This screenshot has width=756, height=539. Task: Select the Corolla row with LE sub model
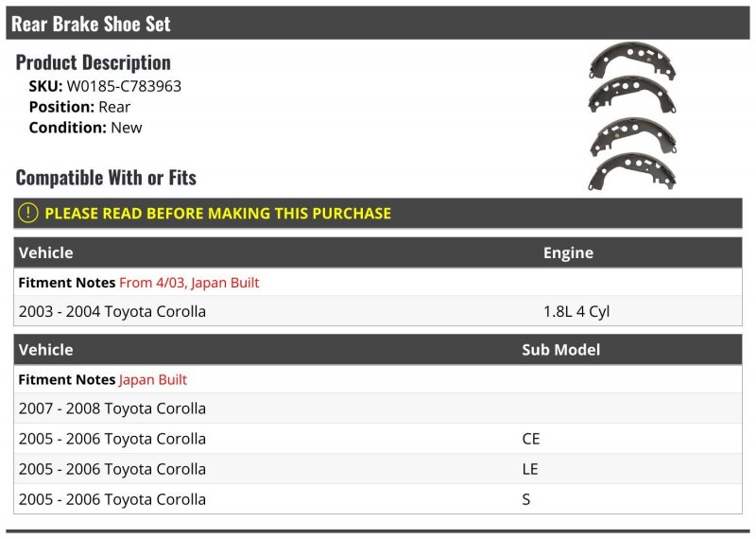tap(378, 469)
